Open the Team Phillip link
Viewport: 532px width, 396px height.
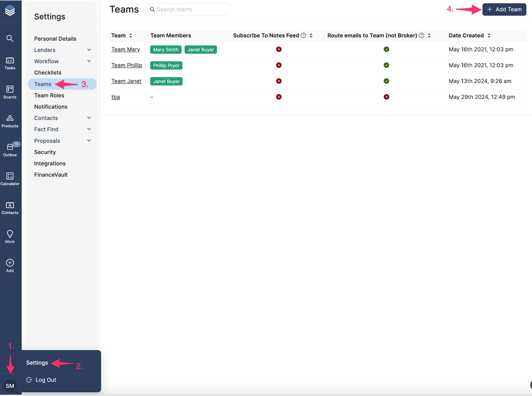click(x=127, y=65)
